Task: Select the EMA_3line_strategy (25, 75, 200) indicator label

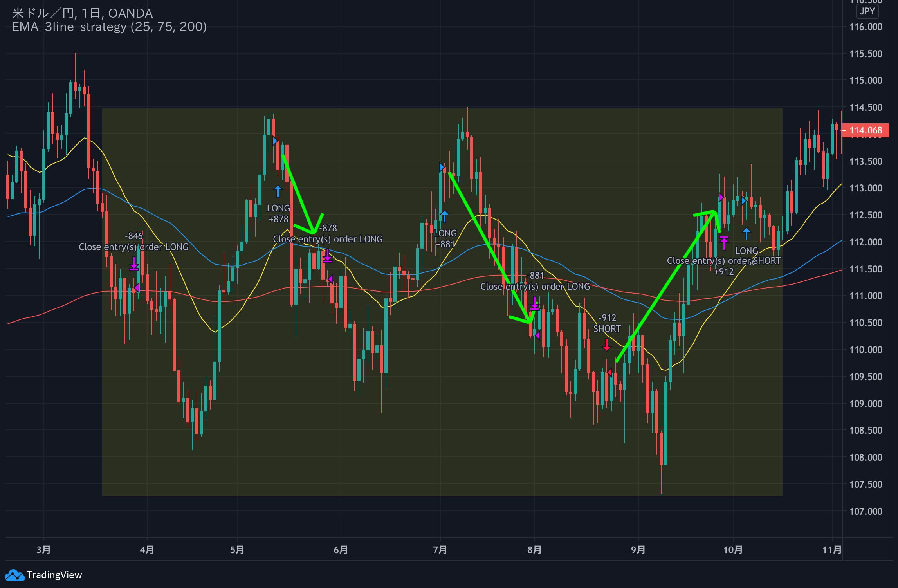Action: pyautogui.click(x=109, y=27)
